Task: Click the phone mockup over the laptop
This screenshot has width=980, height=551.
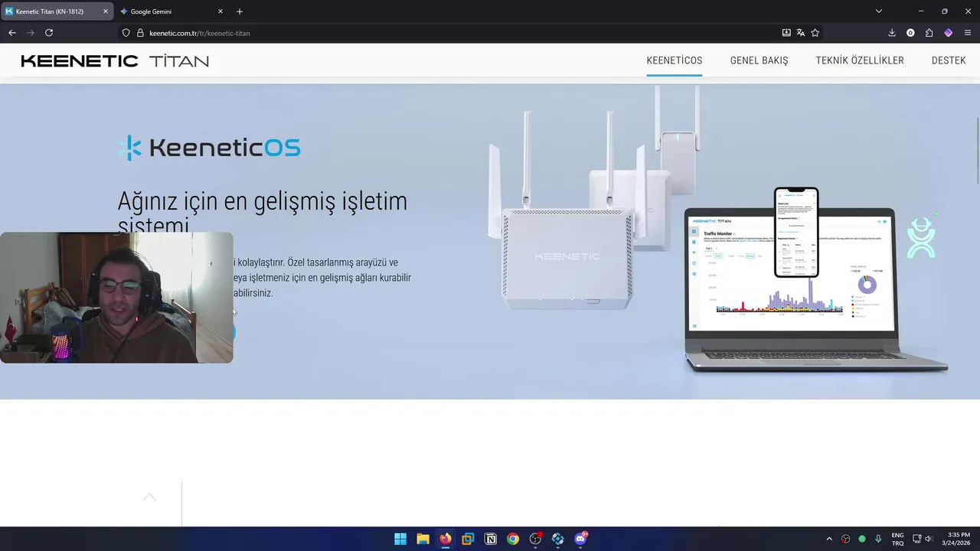Action: 796,233
